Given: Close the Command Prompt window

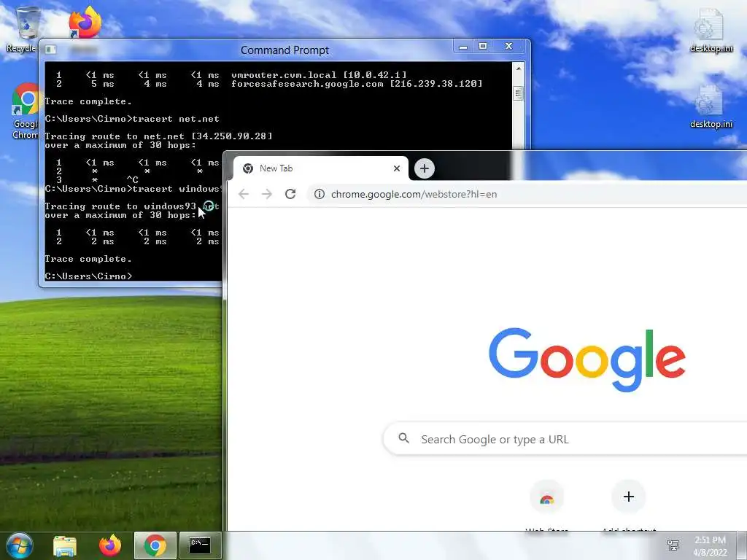Looking at the screenshot, I should (509, 47).
